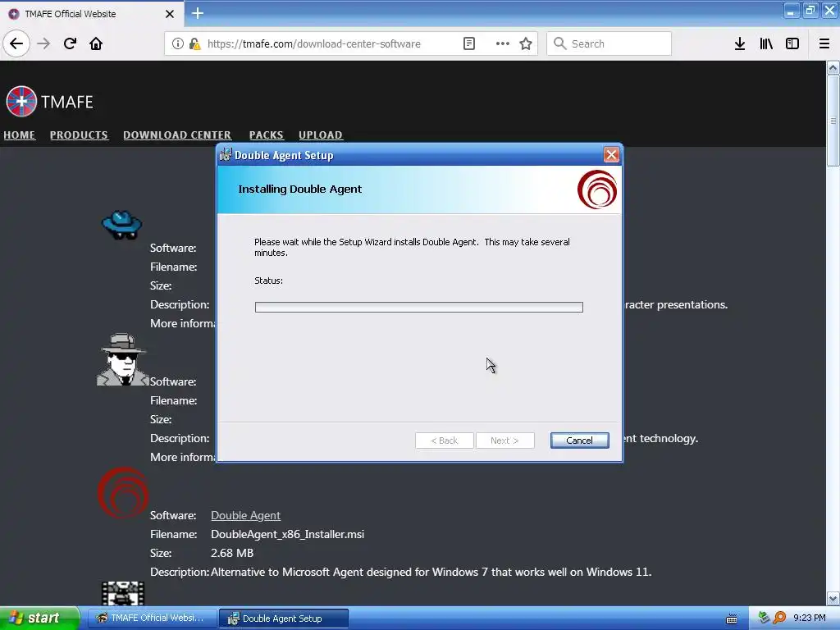
Task: Open the browser home page icon
Action: pos(96,43)
